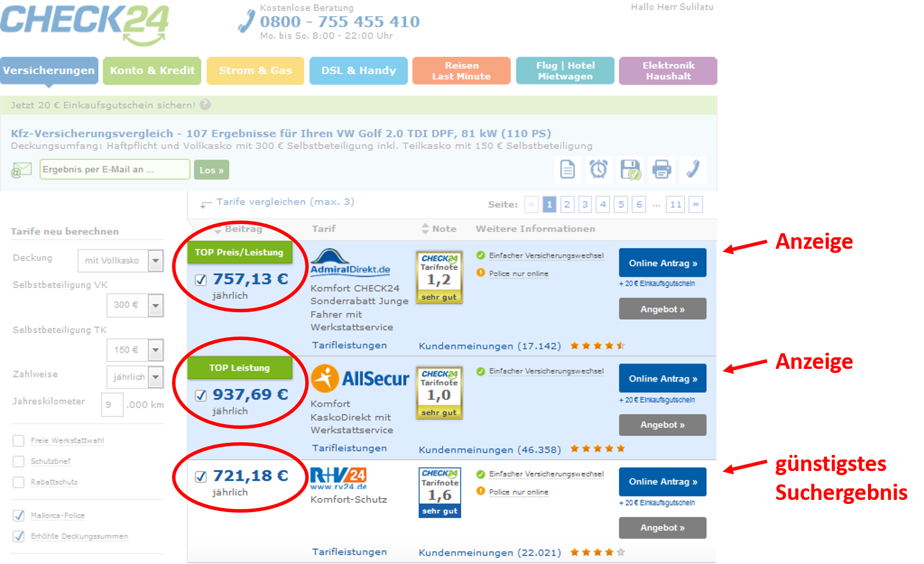Open the Deckung dropdown
Viewport: 924px width, 564px height.
click(121, 261)
